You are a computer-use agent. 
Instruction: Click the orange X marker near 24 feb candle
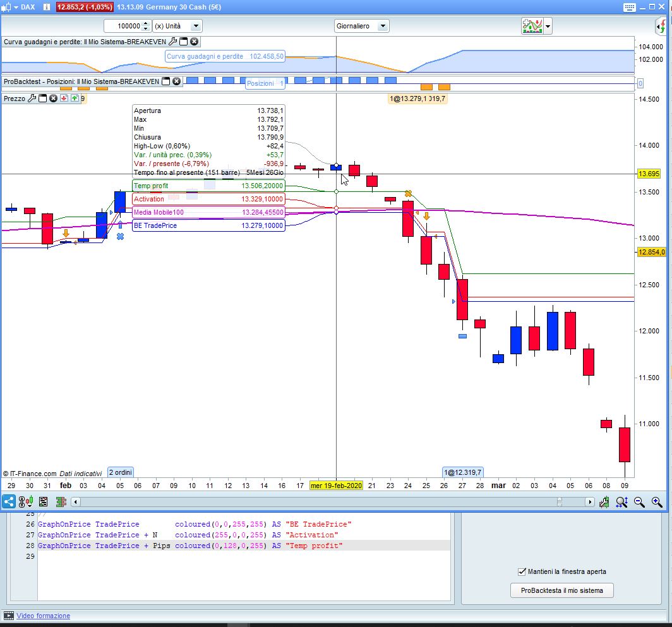coord(409,194)
